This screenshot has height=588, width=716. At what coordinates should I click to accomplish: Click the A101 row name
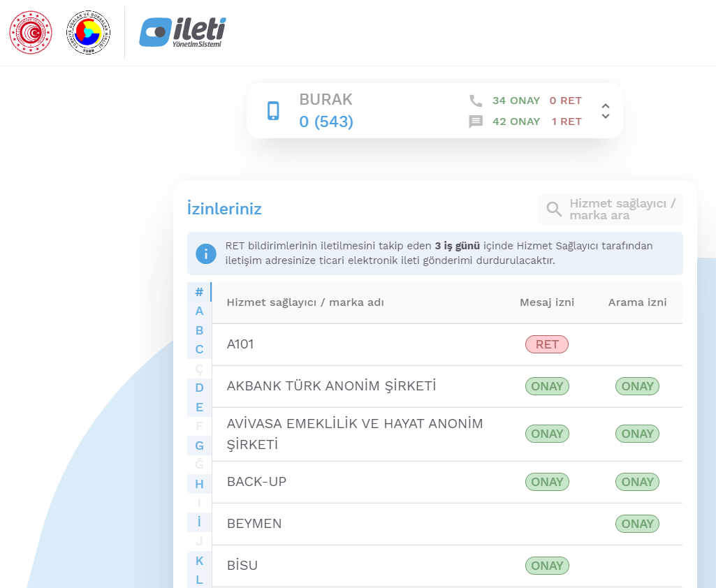[240, 344]
